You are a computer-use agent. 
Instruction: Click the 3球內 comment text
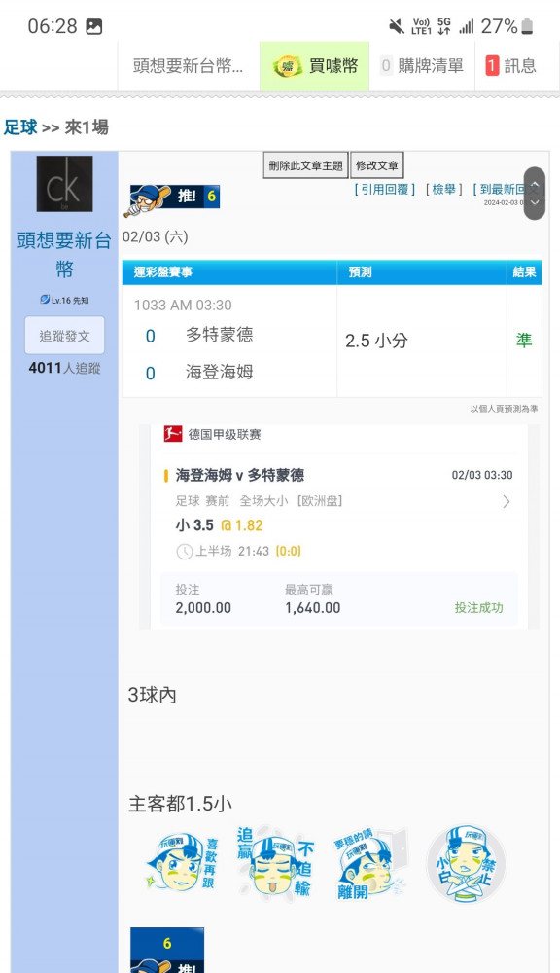tap(153, 695)
